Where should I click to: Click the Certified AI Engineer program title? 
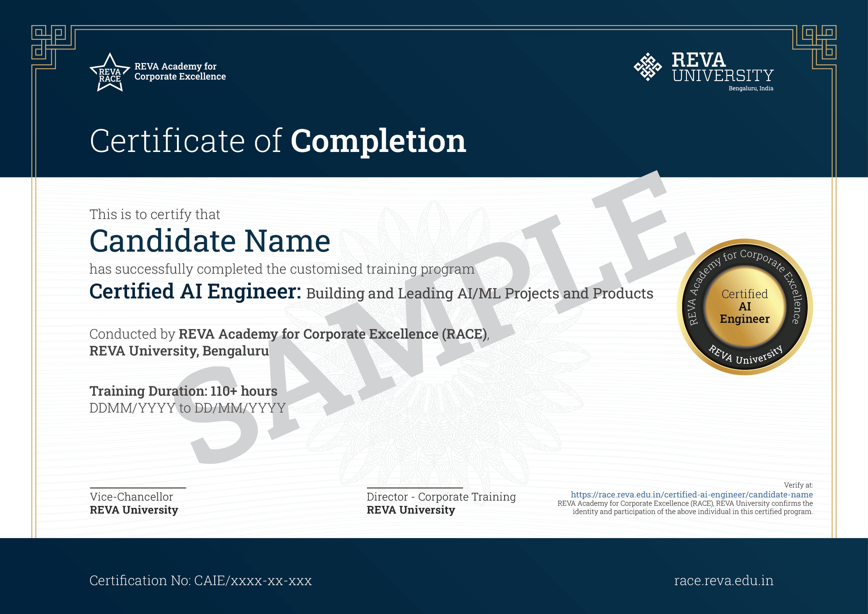(195, 292)
